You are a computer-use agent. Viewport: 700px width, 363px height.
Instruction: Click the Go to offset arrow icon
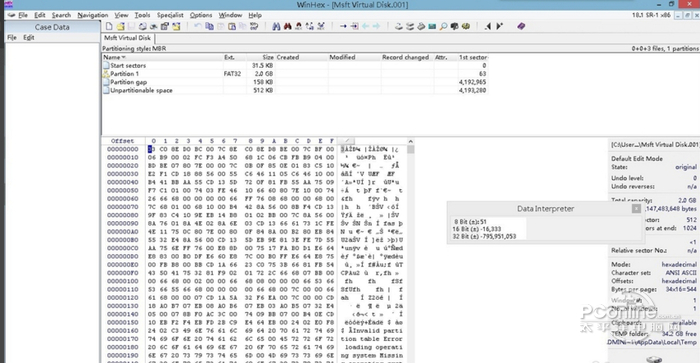click(x=343, y=26)
